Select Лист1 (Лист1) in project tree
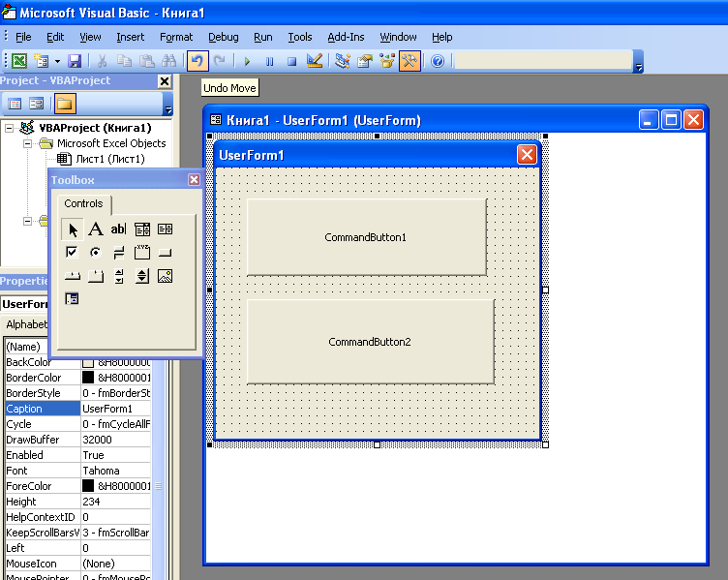Screen dimensions: 728x580 pos(110,159)
